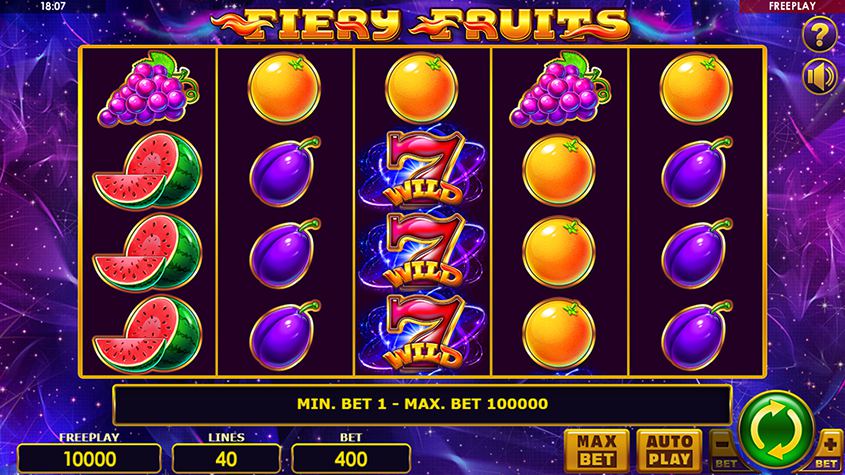The height and width of the screenshot is (475, 845).
Task: Click top watermelon symbol on first reel
Action: (x=148, y=170)
